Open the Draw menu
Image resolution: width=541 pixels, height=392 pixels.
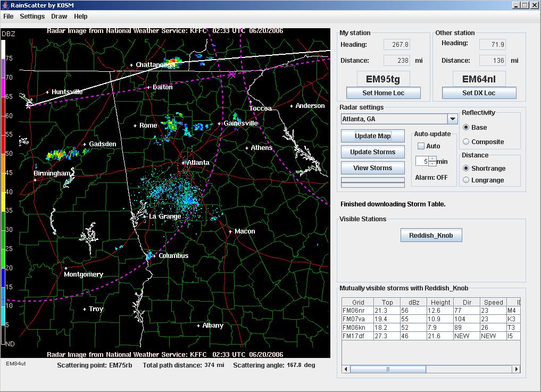[59, 16]
